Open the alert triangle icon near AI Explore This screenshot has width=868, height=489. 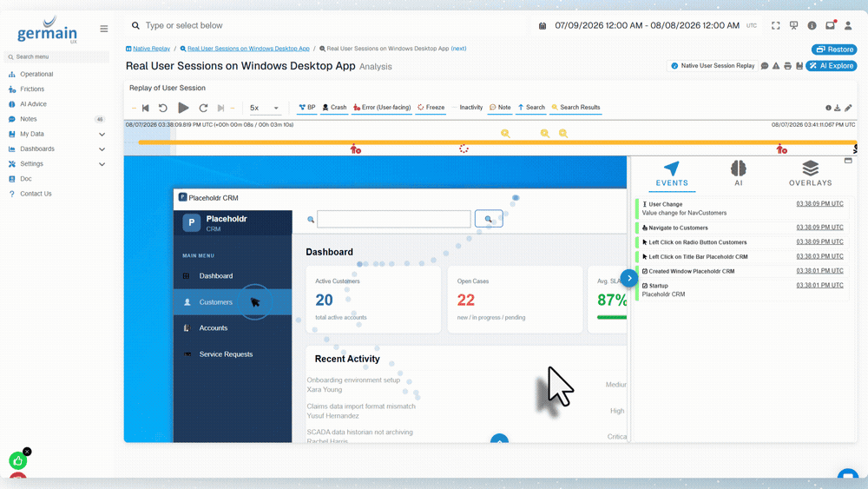pyautogui.click(x=776, y=66)
